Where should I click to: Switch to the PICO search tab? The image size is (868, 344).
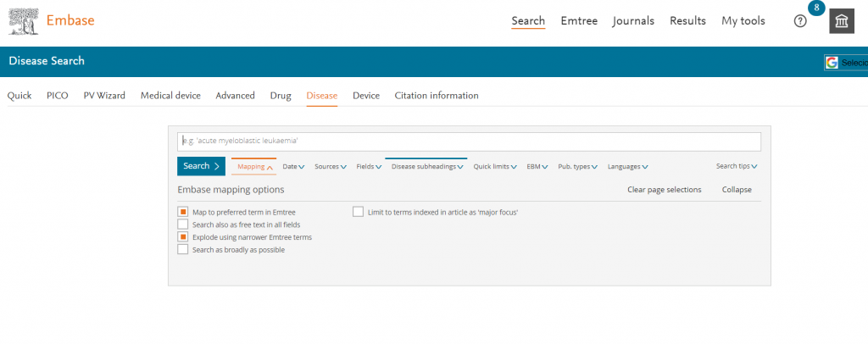57,96
